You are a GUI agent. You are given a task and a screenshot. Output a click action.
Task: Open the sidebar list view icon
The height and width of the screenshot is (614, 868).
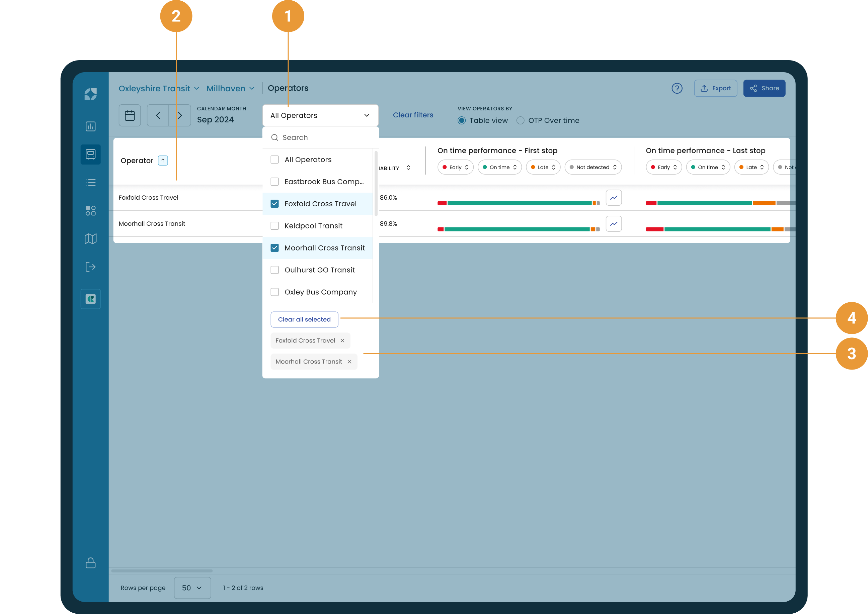point(90,183)
